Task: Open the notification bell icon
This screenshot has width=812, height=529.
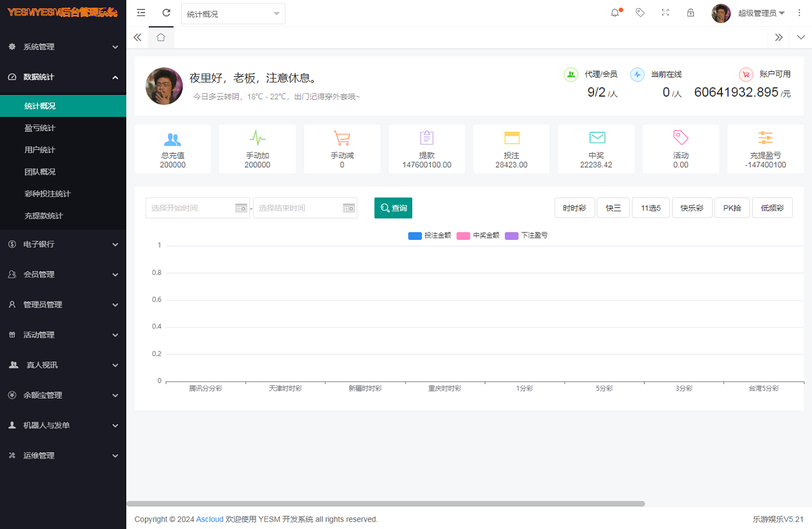Action: point(615,12)
